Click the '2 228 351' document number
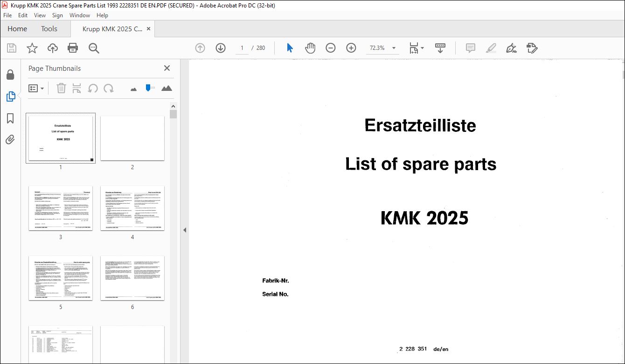625x364 pixels. pos(413,349)
